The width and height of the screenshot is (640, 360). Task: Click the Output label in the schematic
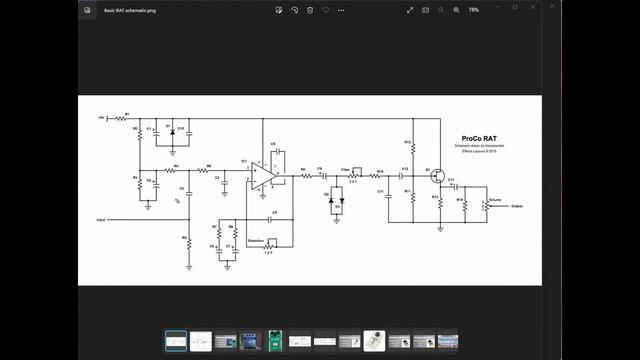517,206
